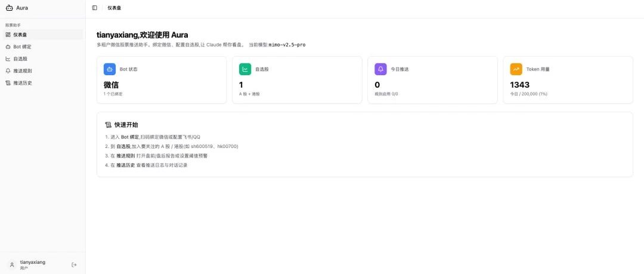This screenshot has height=274, width=644.
Task: Toggle the sidebar collapse icon
Action: (94, 8)
